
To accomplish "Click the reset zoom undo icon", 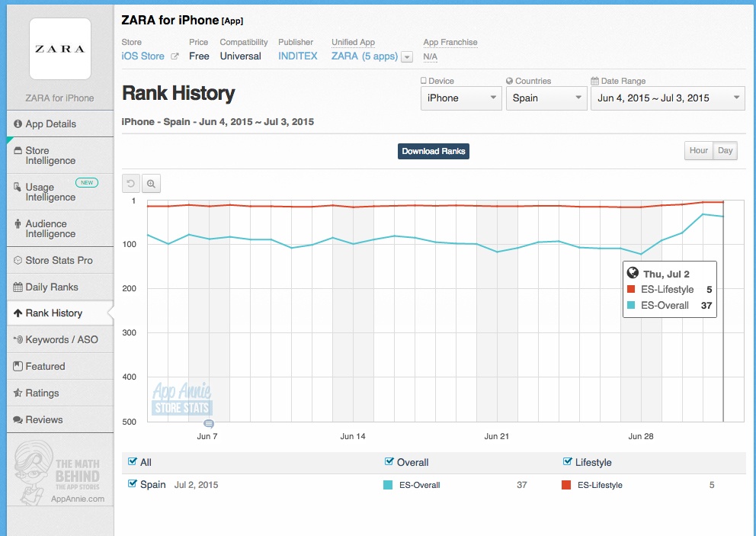I will click(x=130, y=183).
